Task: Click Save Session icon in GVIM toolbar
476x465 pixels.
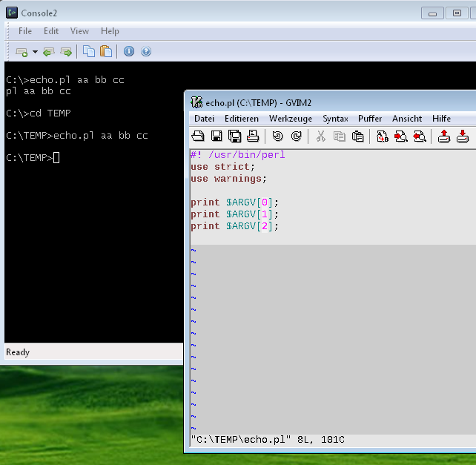Action: point(463,136)
